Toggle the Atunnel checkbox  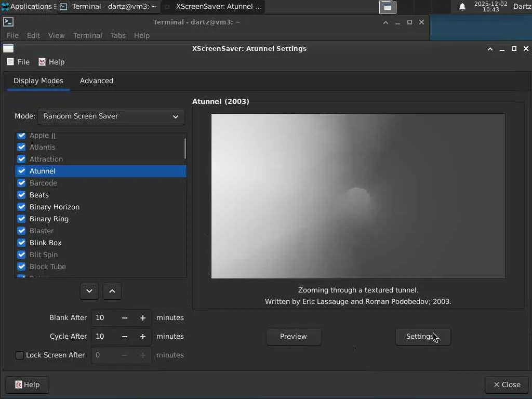pos(21,171)
